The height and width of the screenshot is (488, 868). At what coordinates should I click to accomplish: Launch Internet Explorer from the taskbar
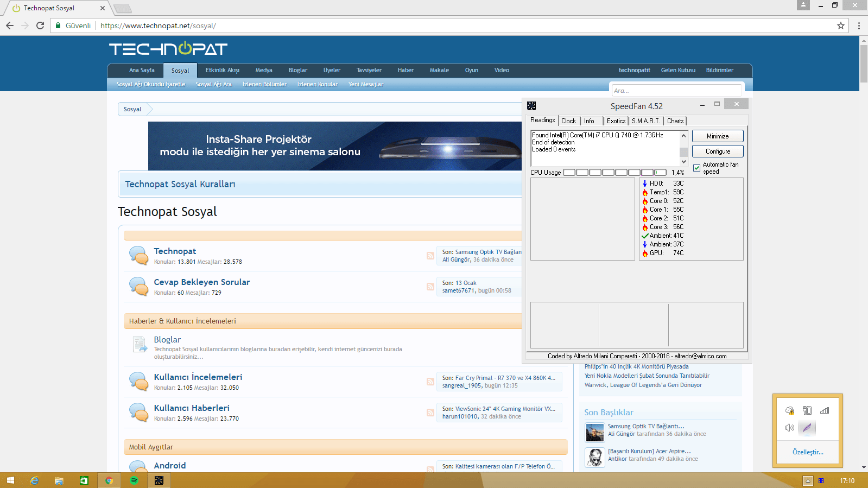(34, 480)
